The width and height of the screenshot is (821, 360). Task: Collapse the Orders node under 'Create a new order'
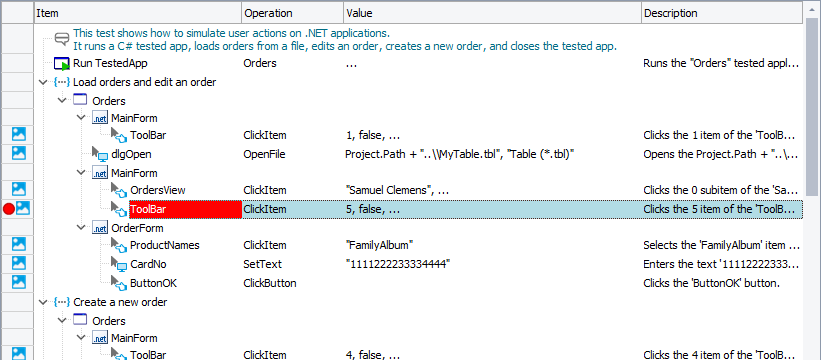click(x=62, y=320)
